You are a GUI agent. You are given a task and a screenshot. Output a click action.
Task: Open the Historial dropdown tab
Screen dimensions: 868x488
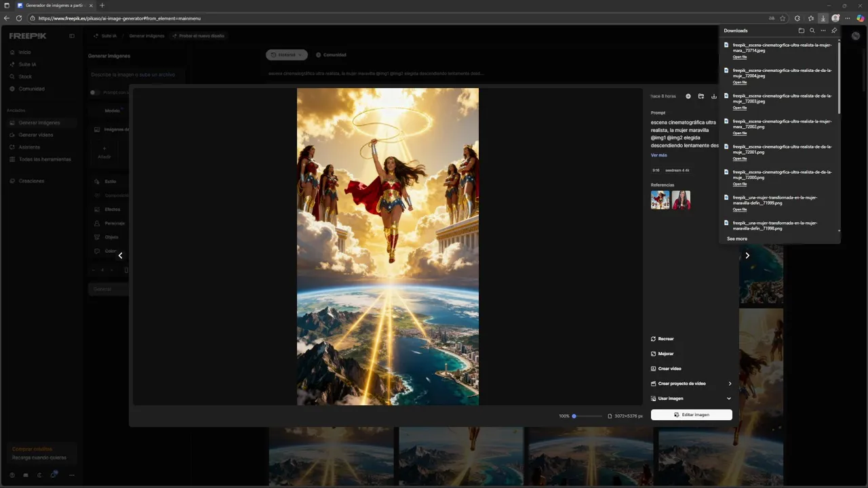287,55
